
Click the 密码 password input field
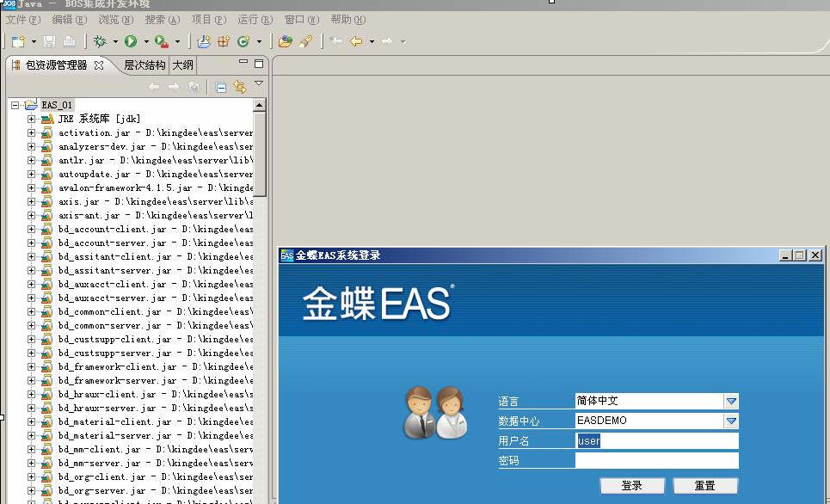pos(656,461)
